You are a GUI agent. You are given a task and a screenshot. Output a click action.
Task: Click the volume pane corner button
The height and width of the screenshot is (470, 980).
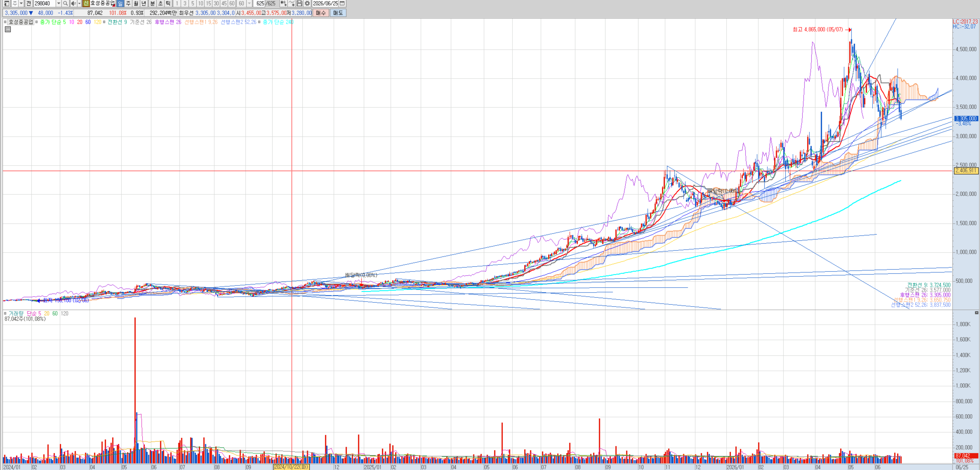977,313
